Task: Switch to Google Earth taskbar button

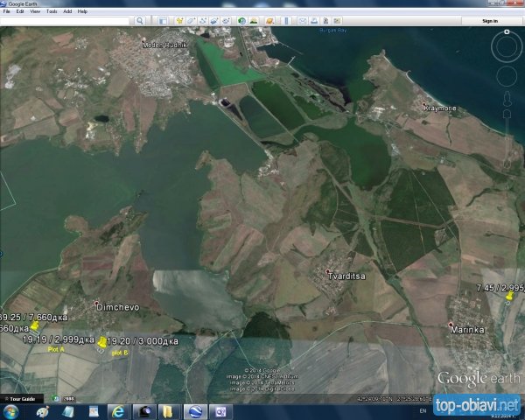Action: point(195,411)
